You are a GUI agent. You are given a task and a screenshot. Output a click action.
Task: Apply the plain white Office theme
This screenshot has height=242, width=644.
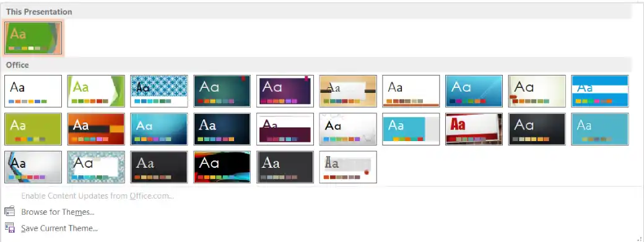(33, 91)
